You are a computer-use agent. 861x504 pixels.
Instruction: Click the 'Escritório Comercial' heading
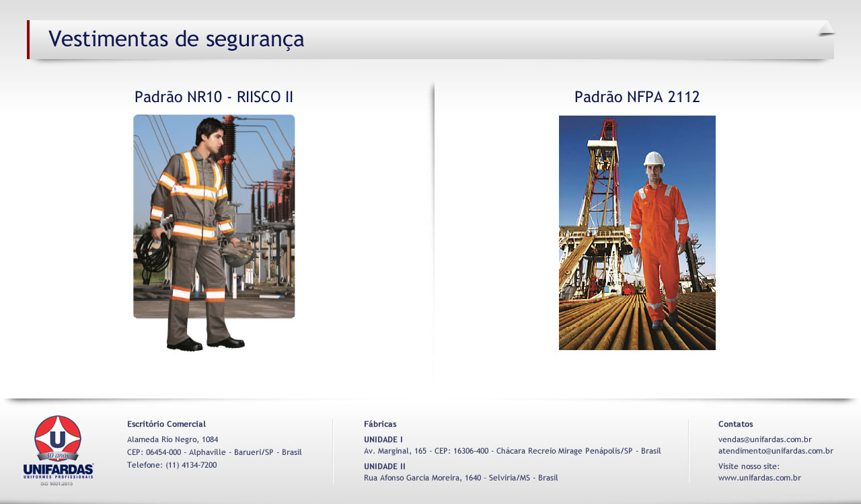click(x=166, y=424)
